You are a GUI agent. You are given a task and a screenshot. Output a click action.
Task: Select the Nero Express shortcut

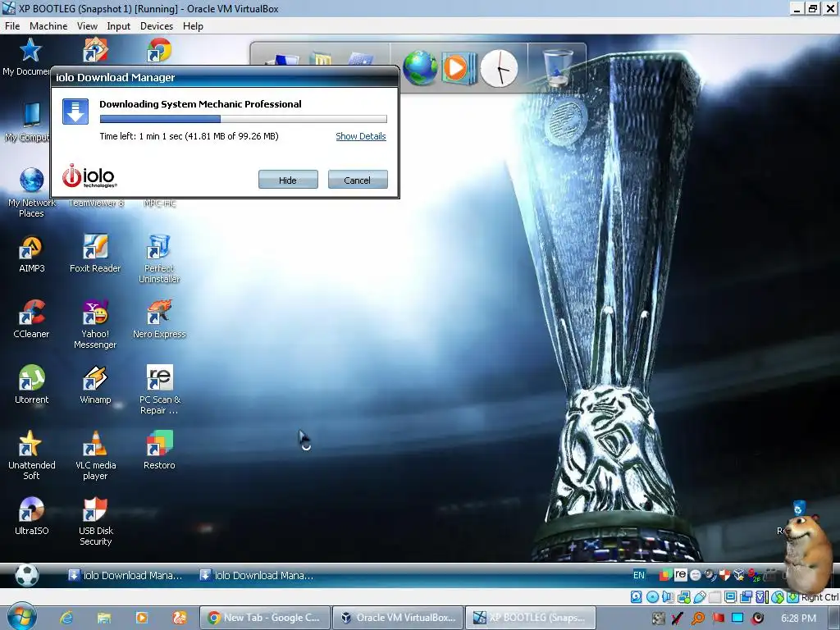click(x=159, y=313)
